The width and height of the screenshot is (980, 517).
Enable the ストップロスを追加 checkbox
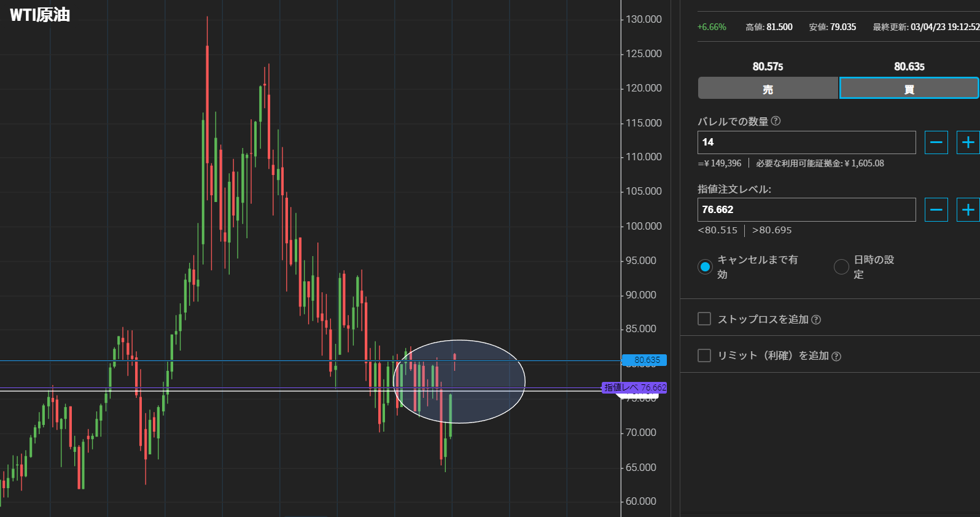click(x=704, y=319)
